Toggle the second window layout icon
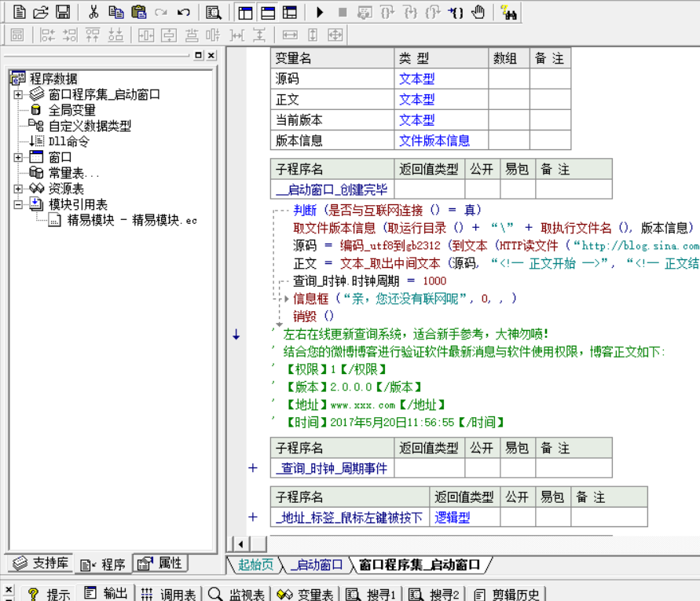The image size is (700, 601). [x=268, y=13]
